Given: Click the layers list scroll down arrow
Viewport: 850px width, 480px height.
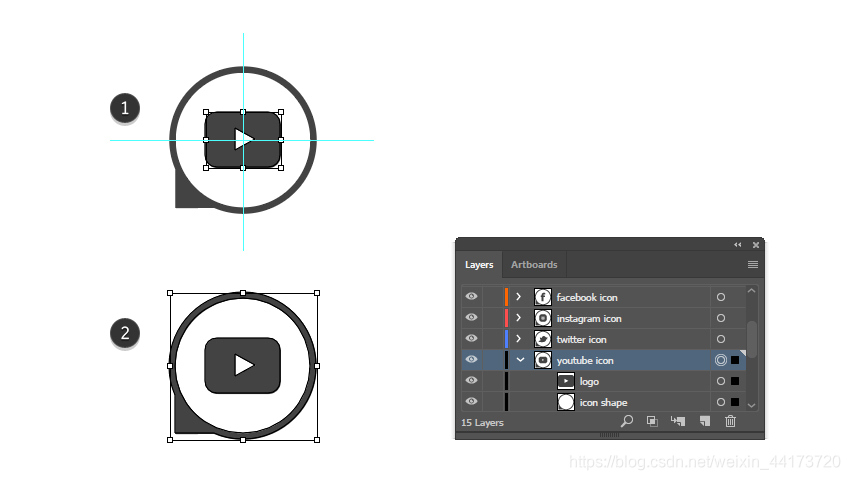Looking at the screenshot, I should (751, 405).
